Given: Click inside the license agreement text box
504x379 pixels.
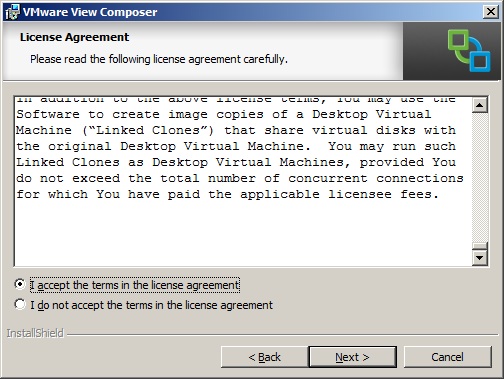Looking at the screenshot, I should pos(243,181).
